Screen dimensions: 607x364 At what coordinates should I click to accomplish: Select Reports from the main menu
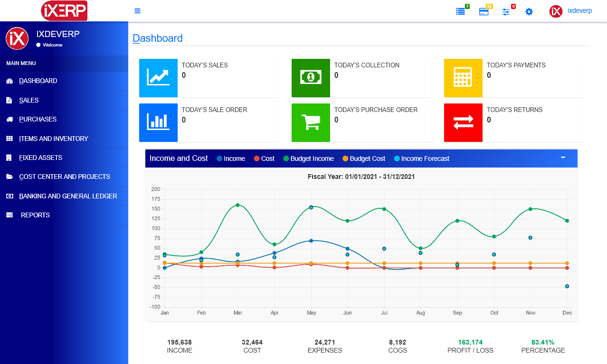pyautogui.click(x=36, y=215)
